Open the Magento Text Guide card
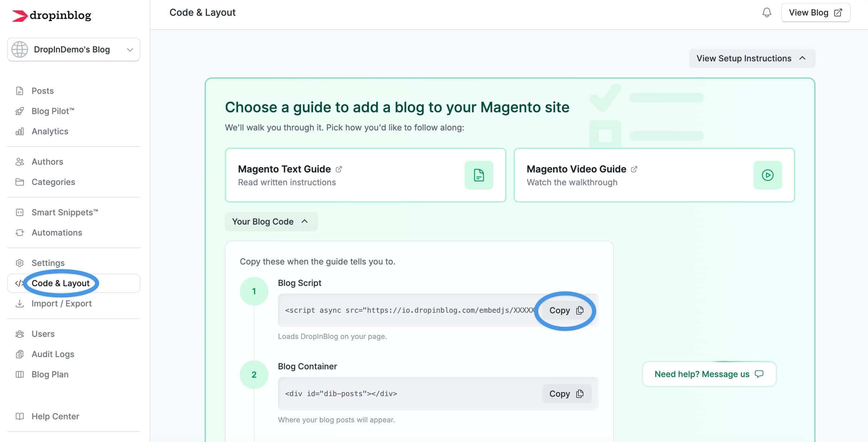This screenshot has width=868, height=442. point(365,175)
